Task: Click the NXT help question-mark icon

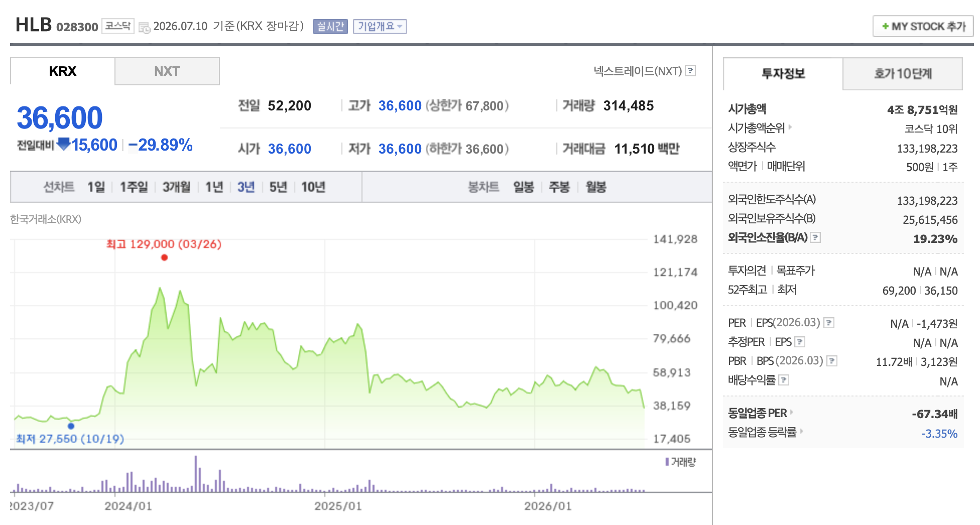Action: tap(691, 71)
